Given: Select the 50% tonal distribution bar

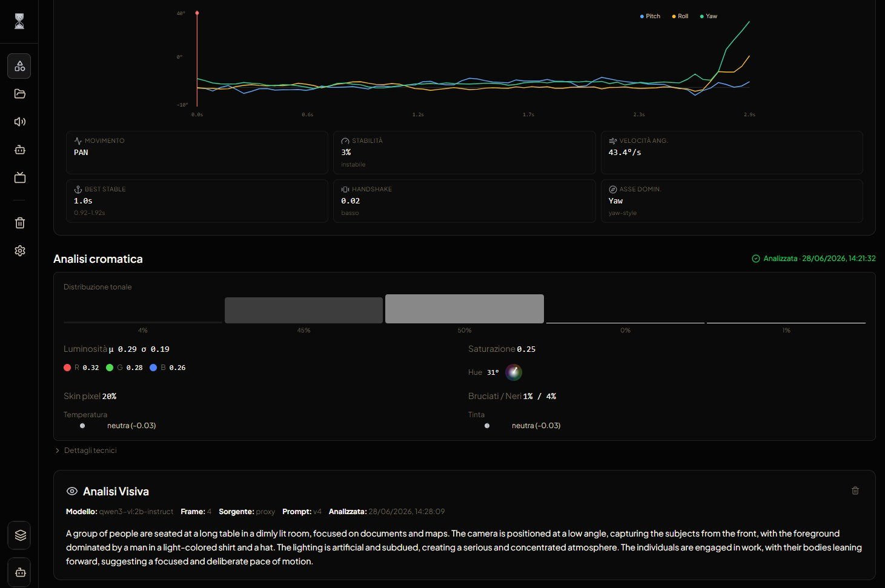Looking at the screenshot, I should (465, 309).
